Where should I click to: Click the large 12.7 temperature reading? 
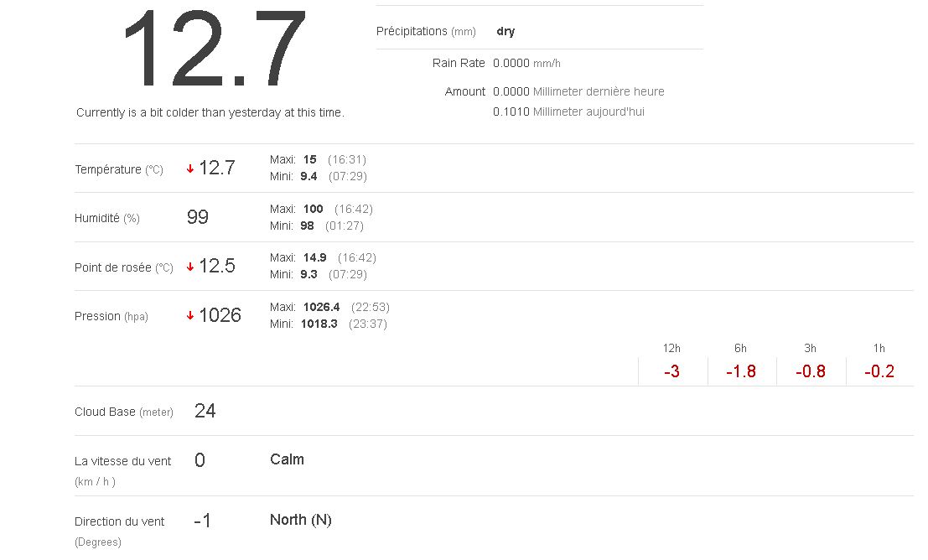coord(215,50)
